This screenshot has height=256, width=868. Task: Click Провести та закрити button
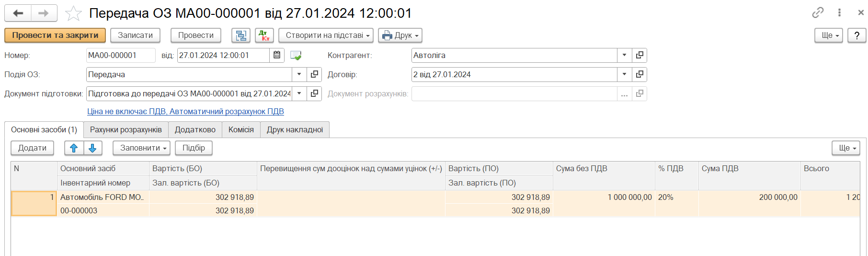pos(55,35)
